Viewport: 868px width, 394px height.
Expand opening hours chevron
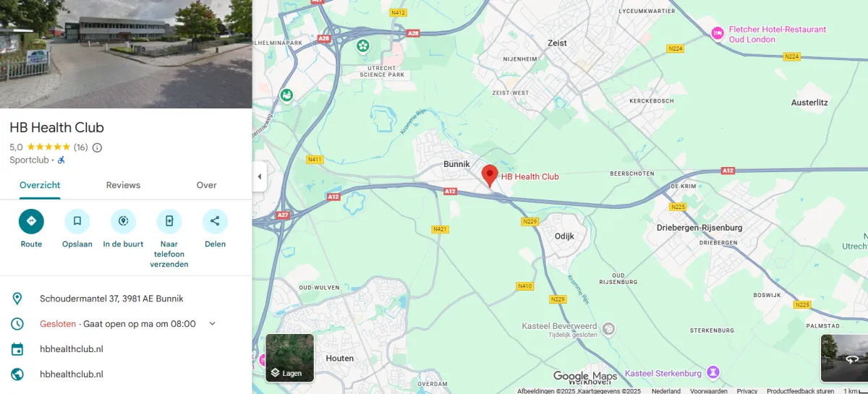tap(212, 324)
